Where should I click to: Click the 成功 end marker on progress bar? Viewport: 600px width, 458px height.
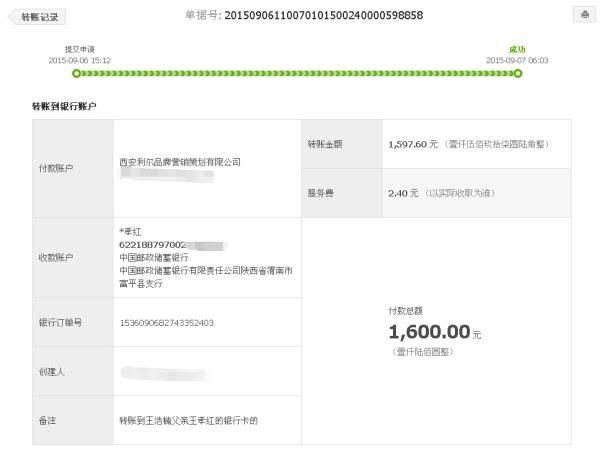pos(518,73)
